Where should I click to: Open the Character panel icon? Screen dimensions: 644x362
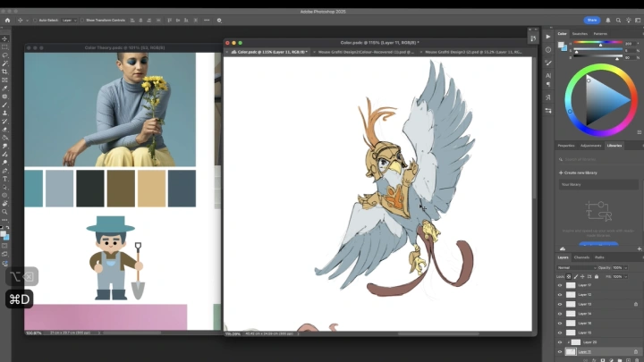(x=548, y=75)
